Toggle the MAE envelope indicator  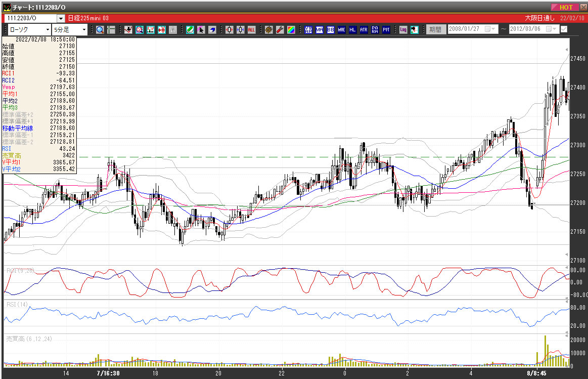tap(342, 30)
